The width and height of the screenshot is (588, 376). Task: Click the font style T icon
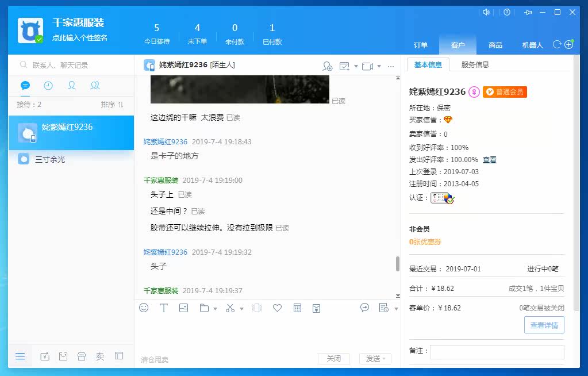coord(163,308)
